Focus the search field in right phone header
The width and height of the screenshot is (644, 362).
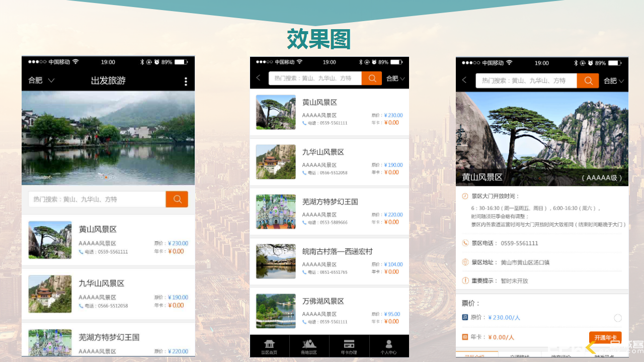[526, 80]
